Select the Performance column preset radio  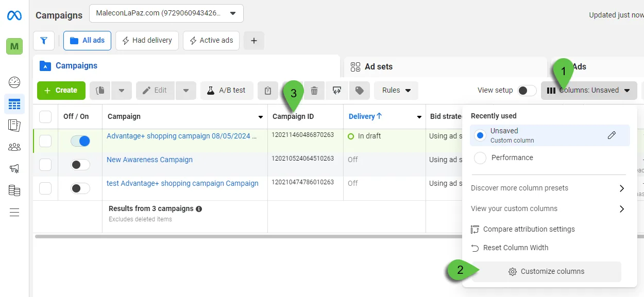click(x=480, y=158)
